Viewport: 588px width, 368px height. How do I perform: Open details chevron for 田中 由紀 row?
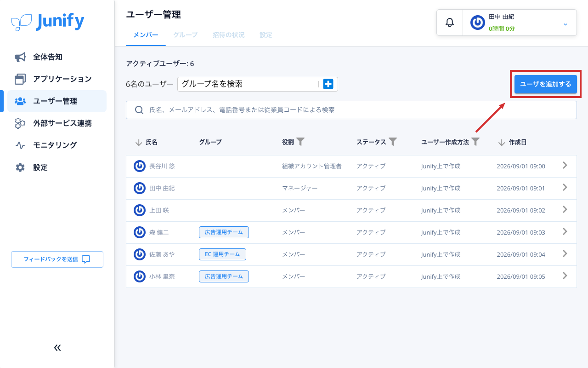(x=565, y=188)
